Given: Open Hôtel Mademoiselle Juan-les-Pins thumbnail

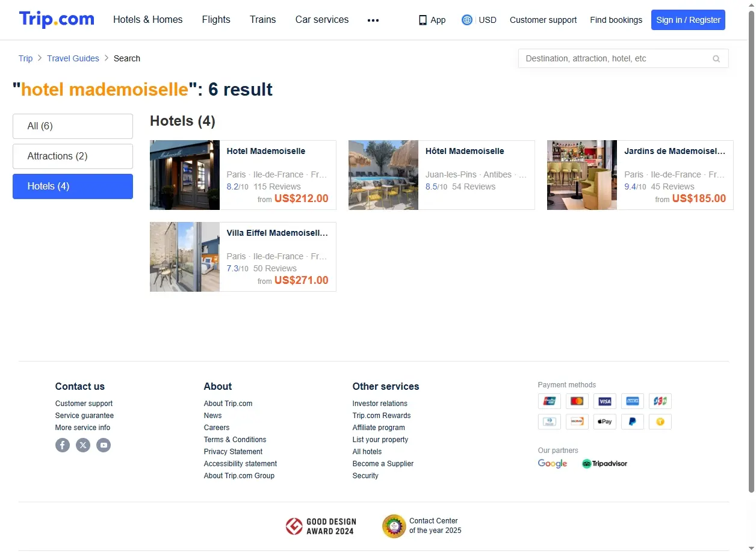Looking at the screenshot, I should pyautogui.click(x=383, y=175).
